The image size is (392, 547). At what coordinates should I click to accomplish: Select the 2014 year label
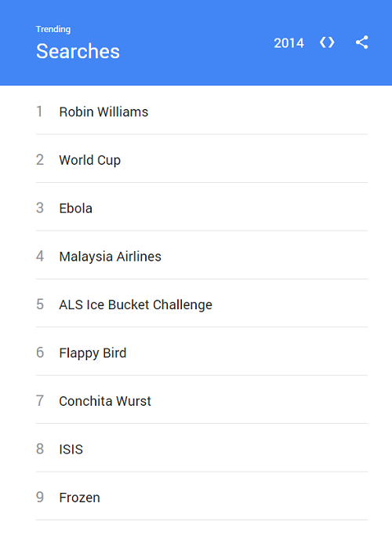click(289, 43)
